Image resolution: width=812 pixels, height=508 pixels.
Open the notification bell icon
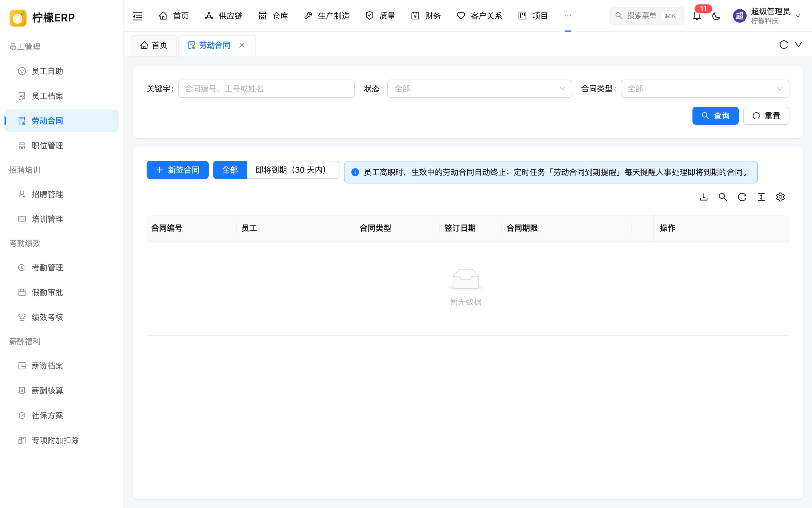697,16
